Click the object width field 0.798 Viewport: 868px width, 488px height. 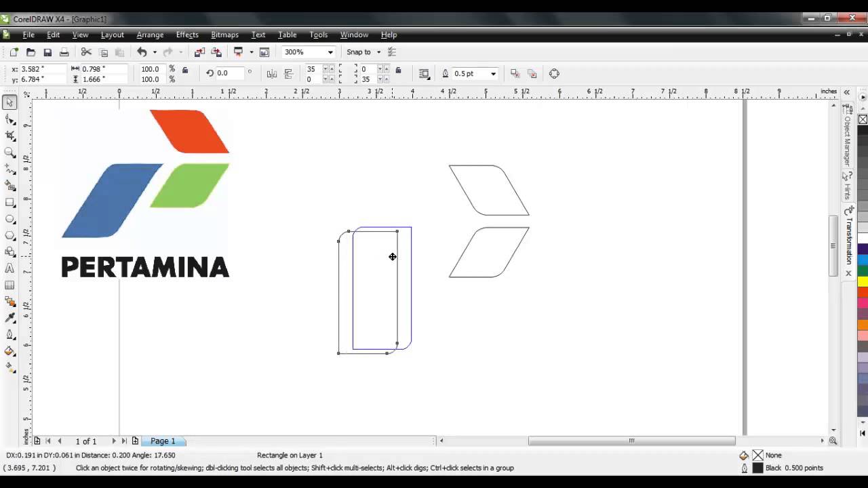103,69
